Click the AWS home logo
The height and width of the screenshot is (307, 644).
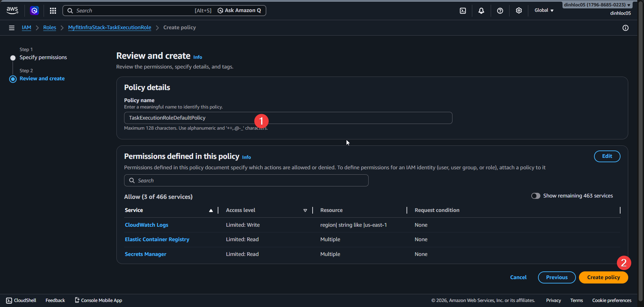coord(12,10)
